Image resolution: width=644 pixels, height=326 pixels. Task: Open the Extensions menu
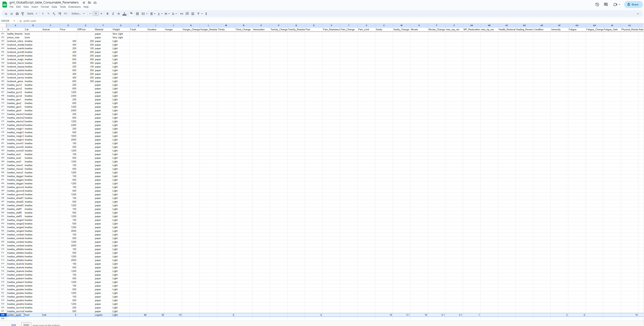click(x=75, y=7)
